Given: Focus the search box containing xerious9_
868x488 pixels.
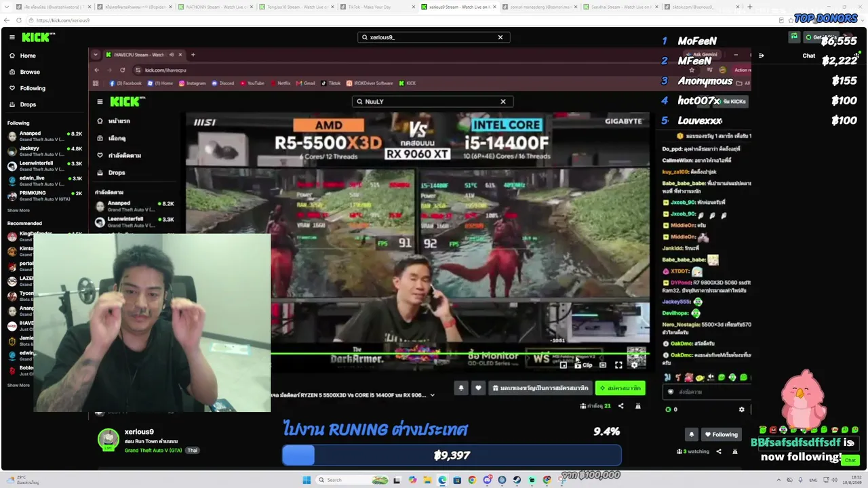Looking at the screenshot, I should click(x=433, y=37).
